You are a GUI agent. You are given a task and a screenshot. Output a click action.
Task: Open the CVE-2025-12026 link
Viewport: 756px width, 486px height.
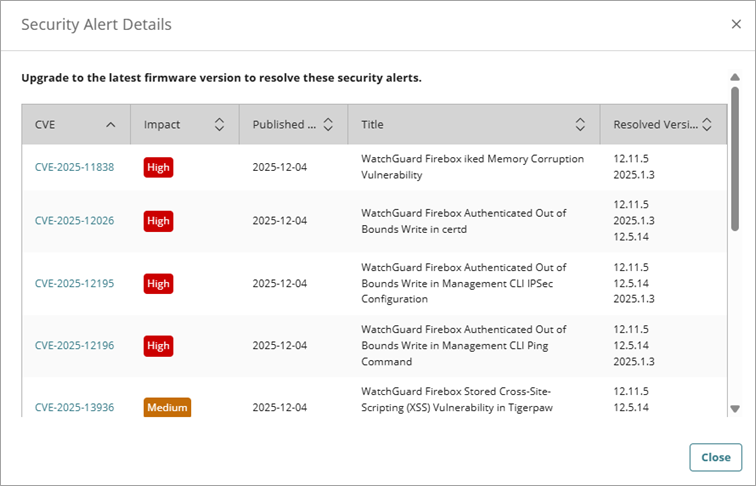tap(74, 221)
